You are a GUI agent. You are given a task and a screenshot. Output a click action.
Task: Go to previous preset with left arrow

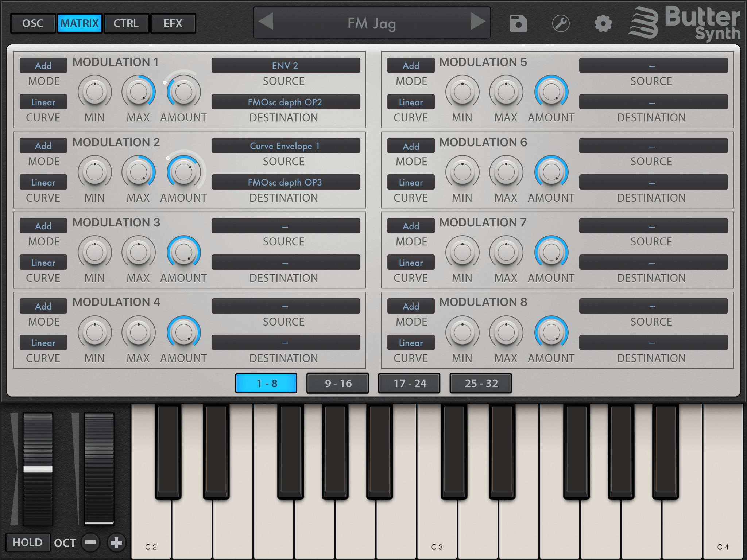(266, 22)
